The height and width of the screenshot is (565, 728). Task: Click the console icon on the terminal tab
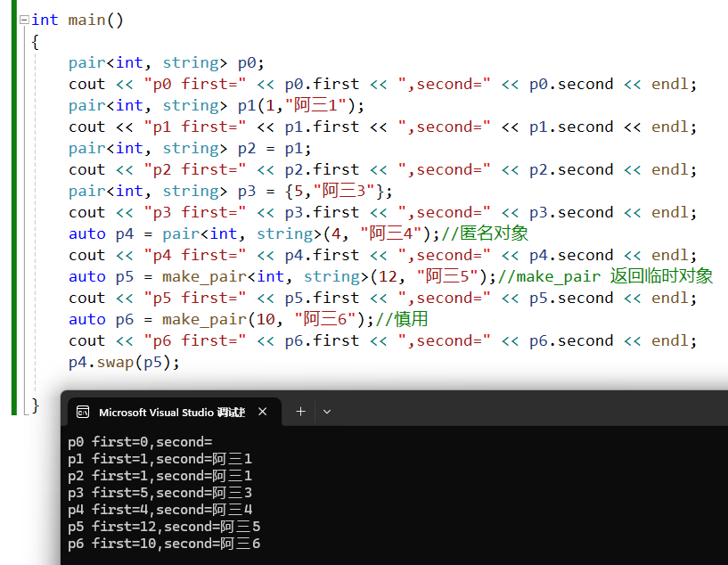83,413
